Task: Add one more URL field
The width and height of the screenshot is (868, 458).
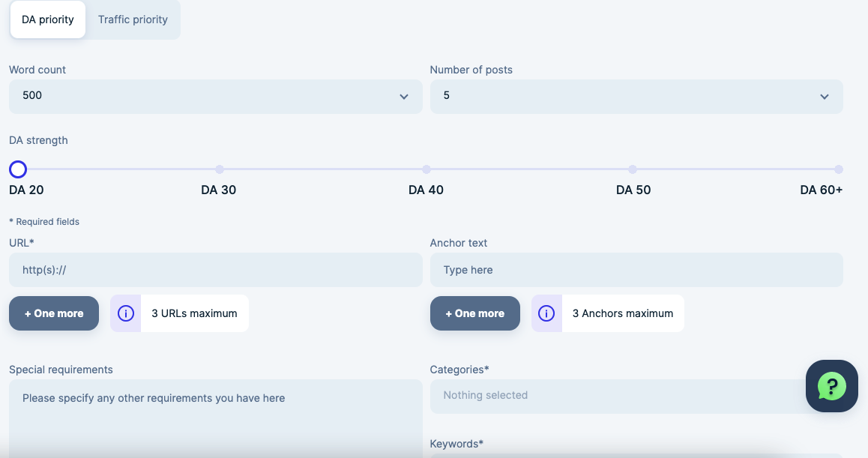Action: (x=54, y=313)
